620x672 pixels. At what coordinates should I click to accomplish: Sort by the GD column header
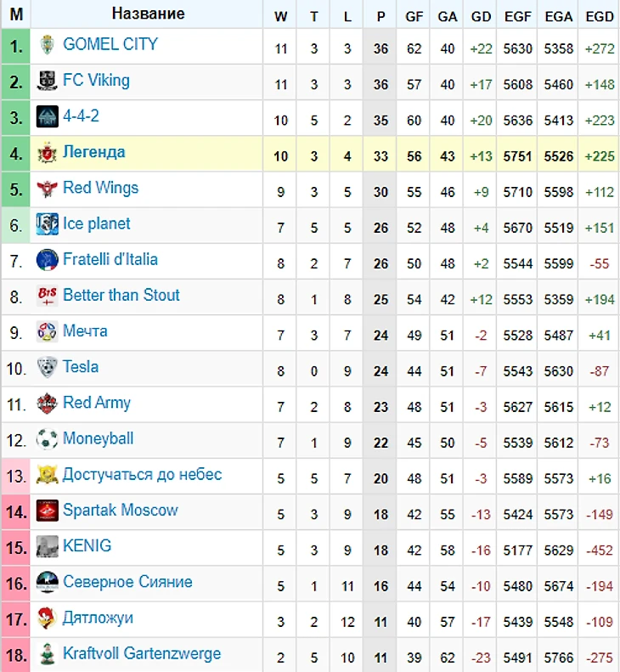click(x=481, y=16)
